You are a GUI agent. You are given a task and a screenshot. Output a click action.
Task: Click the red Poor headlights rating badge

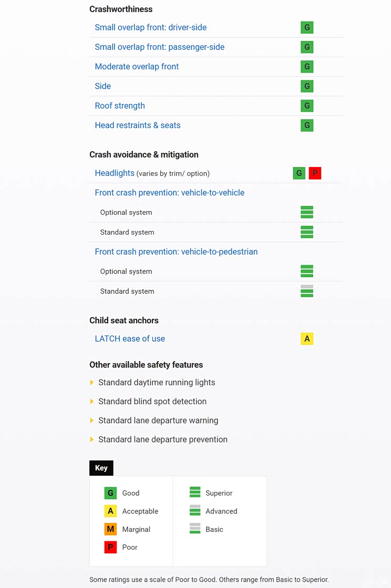tap(315, 173)
